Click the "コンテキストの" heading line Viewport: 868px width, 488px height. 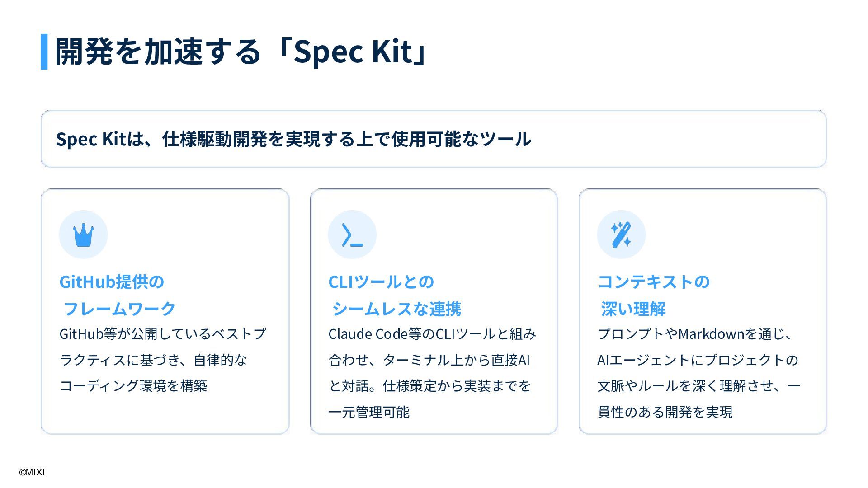click(x=654, y=282)
